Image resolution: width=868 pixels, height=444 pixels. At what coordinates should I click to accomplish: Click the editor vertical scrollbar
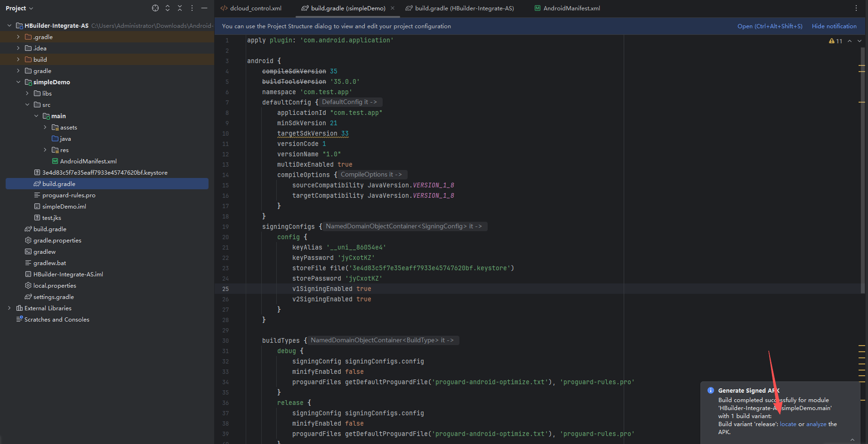point(862,170)
